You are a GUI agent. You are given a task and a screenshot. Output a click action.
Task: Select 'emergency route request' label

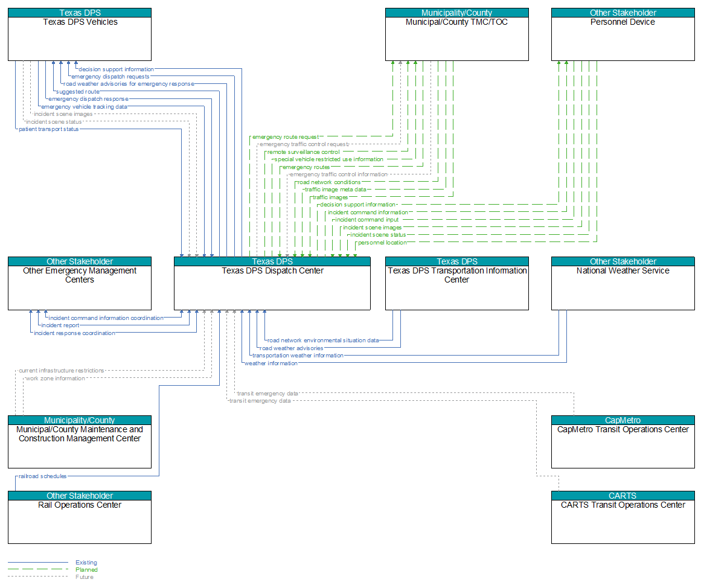286,137
